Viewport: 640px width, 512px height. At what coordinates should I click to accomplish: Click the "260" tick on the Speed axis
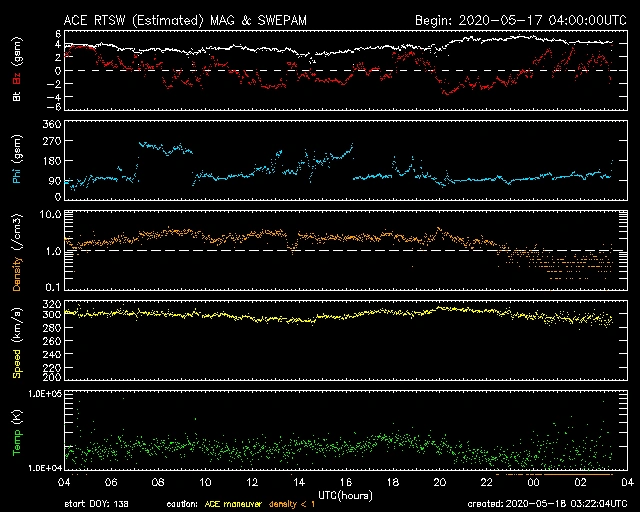[52, 341]
